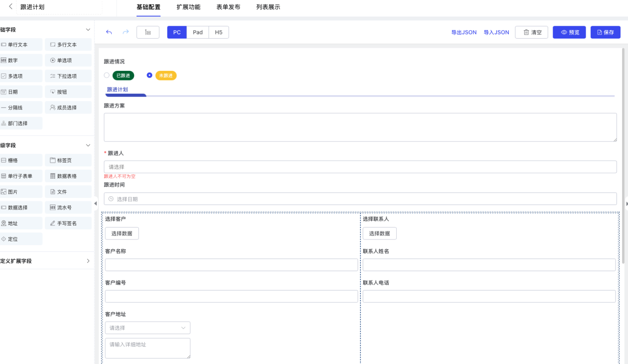This screenshot has height=364, width=628.
Task: Select the 成员选择 component
Action: click(x=68, y=108)
